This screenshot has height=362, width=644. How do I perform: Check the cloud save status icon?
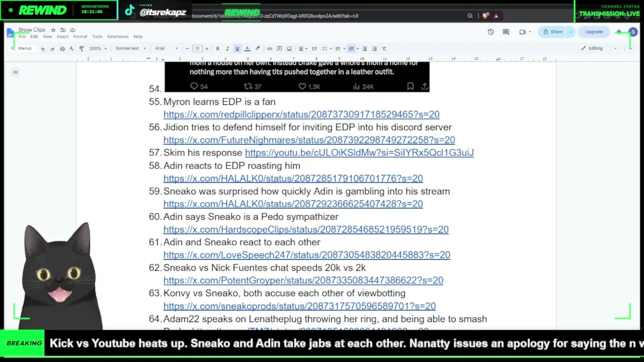(x=72, y=30)
